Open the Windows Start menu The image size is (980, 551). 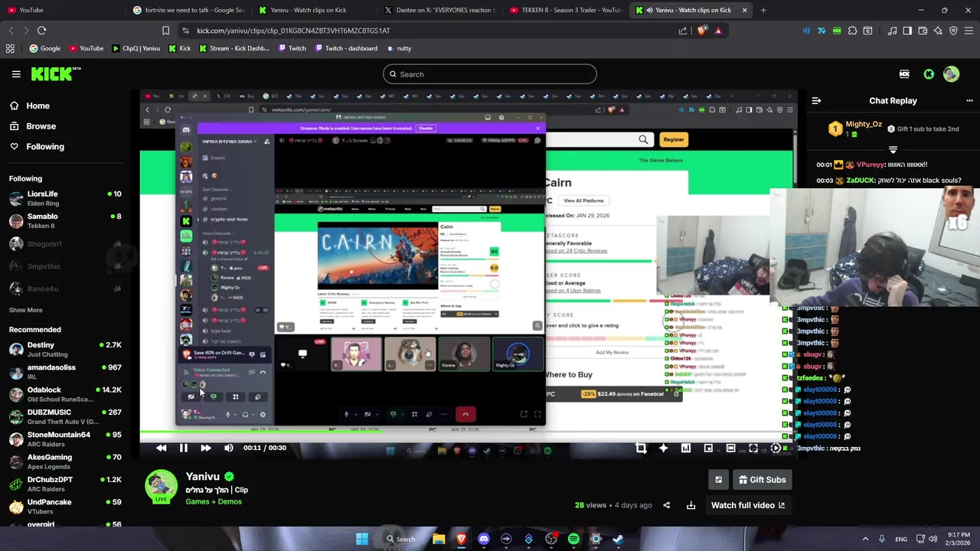point(361,539)
